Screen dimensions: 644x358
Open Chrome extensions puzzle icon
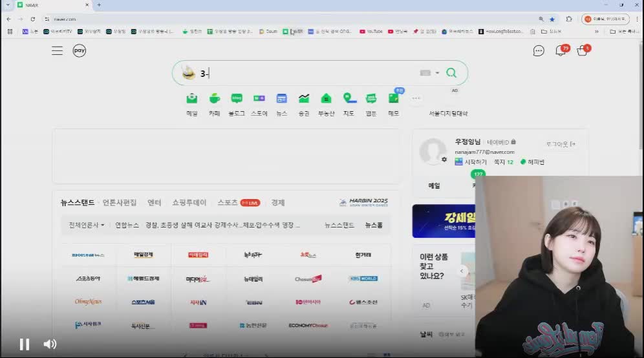click(569, 19)
